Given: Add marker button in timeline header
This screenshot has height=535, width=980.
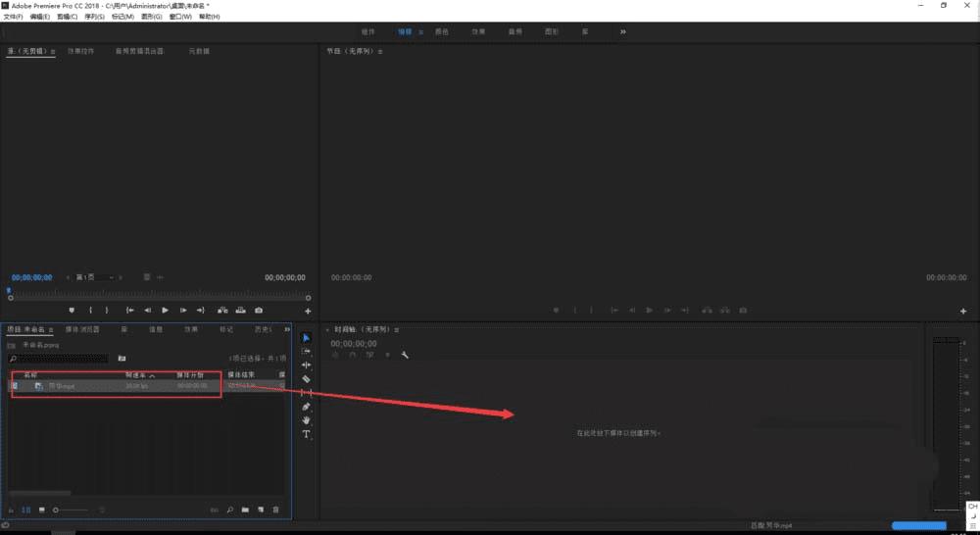Looking at the screenshot, I should [x=387, y=355].
